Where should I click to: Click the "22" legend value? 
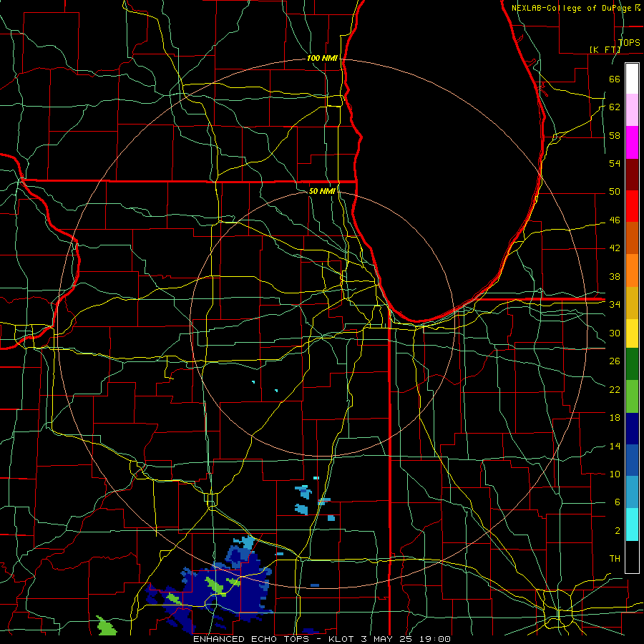click(x=615, y=389)
